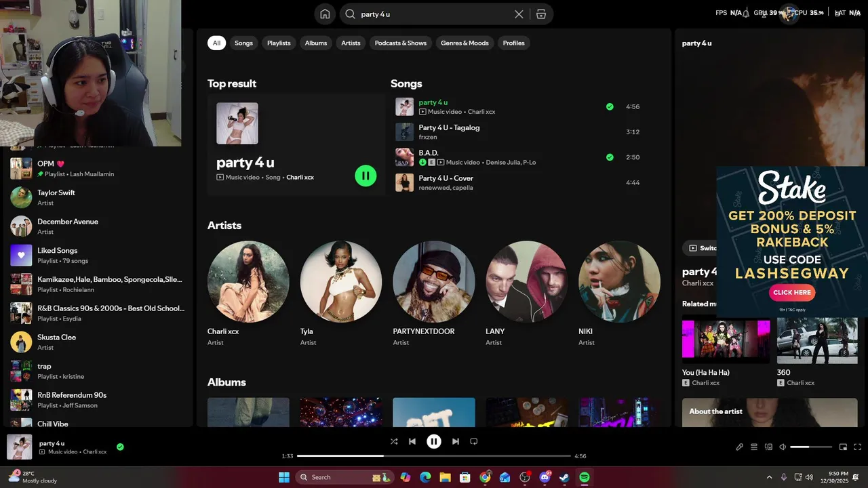
Task: Open December Avenue in library
Action: pos(98,226)
